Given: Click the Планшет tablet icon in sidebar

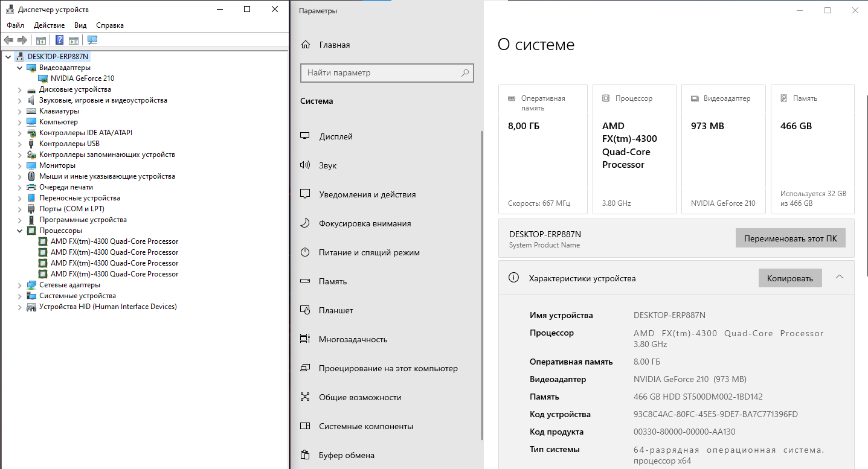Looking at the screenshot, I should tap(305, 310).
